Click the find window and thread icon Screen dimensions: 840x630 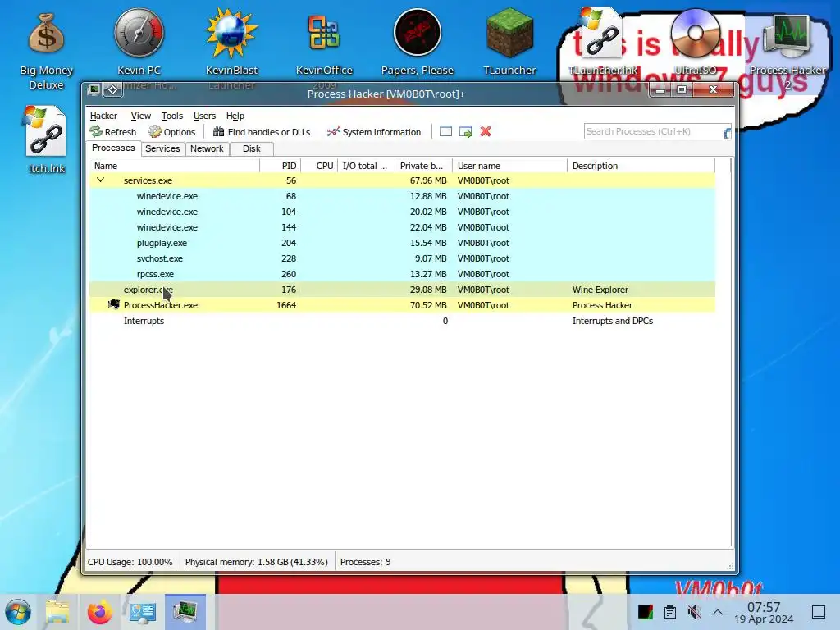[x=466, y=131]
